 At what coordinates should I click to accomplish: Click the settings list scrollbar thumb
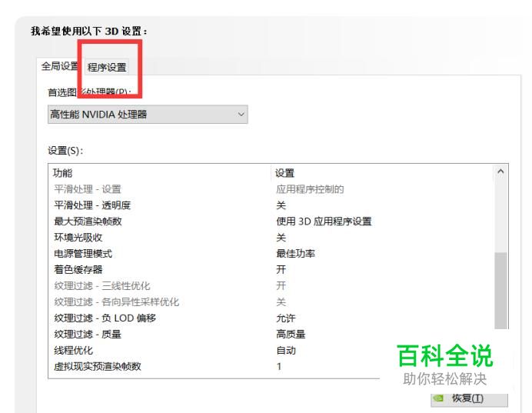tap(500, 291)
